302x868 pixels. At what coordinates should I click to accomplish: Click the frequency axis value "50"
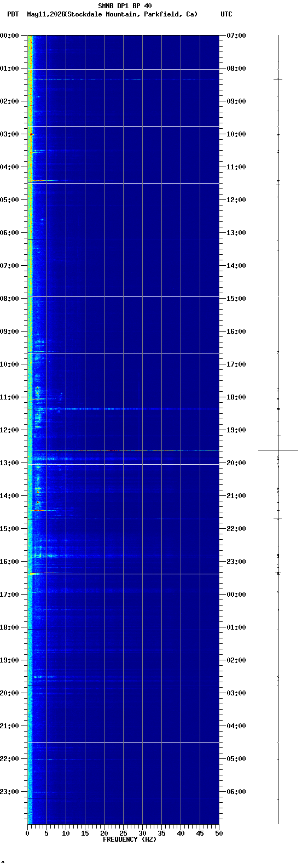point(219,833)
